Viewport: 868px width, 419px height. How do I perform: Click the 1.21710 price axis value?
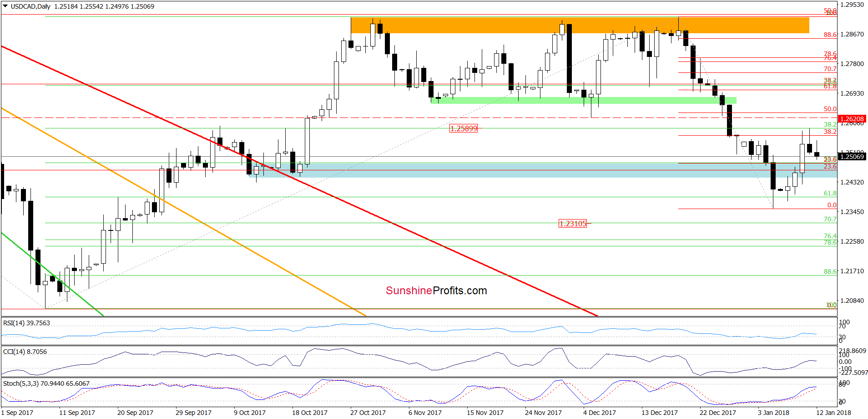click(x=852, y=271)
